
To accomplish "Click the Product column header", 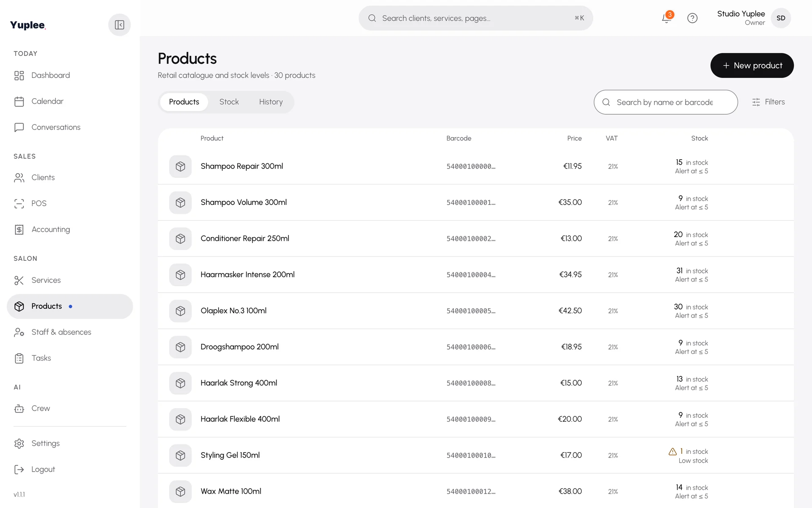I will point(212,138).
